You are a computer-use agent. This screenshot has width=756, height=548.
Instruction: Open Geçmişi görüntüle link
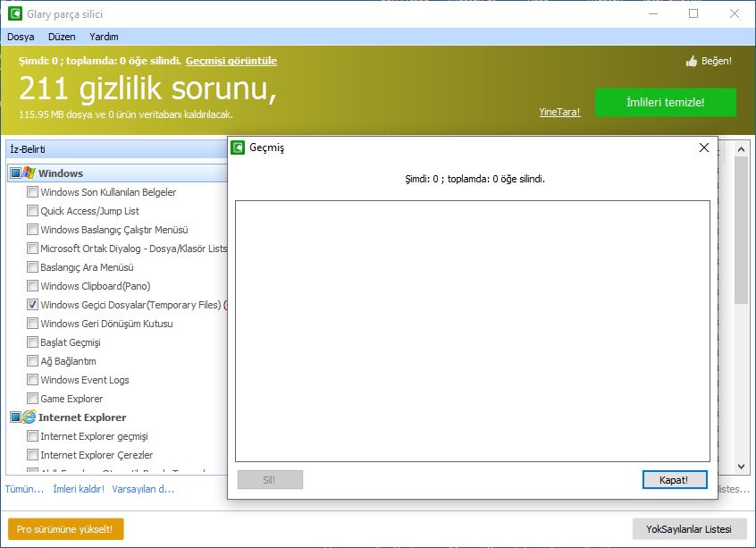pos(231,61)
